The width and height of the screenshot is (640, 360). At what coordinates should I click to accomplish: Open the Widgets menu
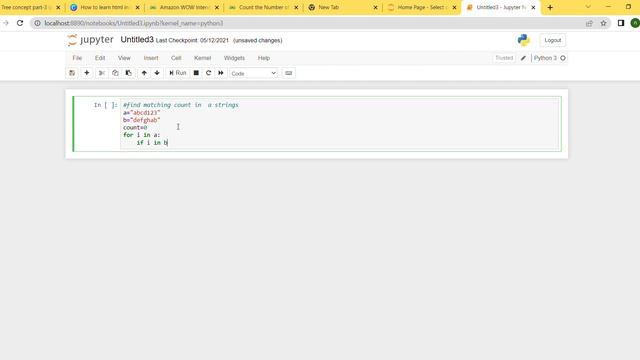[x=234, y=58]
